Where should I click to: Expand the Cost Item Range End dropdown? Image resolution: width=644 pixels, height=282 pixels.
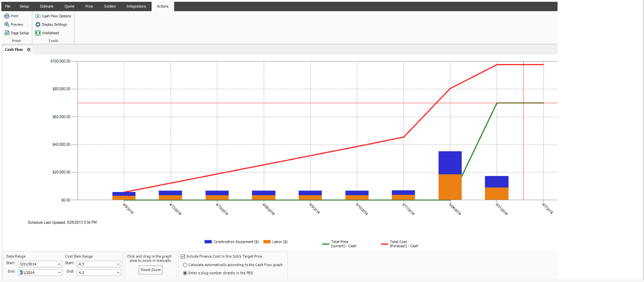pos(118,273)
